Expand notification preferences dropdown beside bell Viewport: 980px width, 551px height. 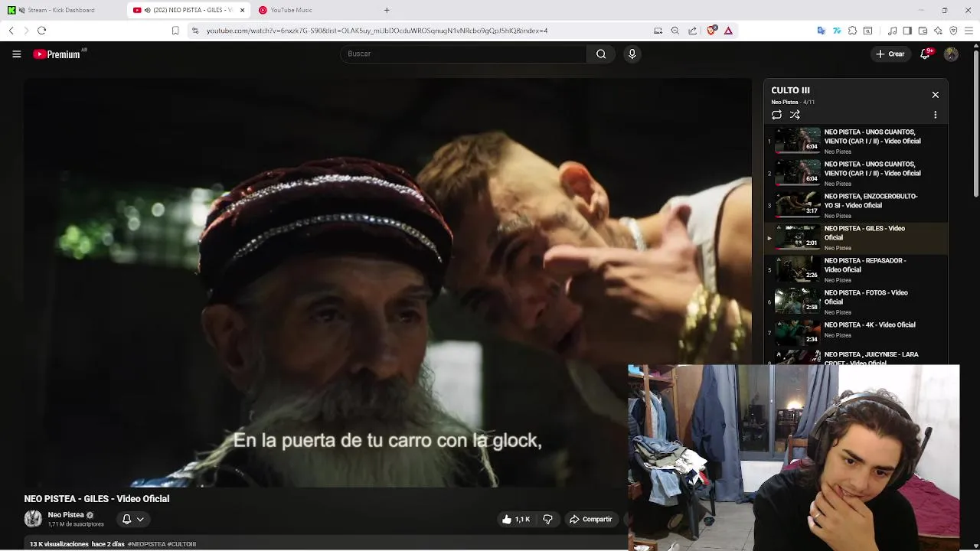(x=140, y=519)
